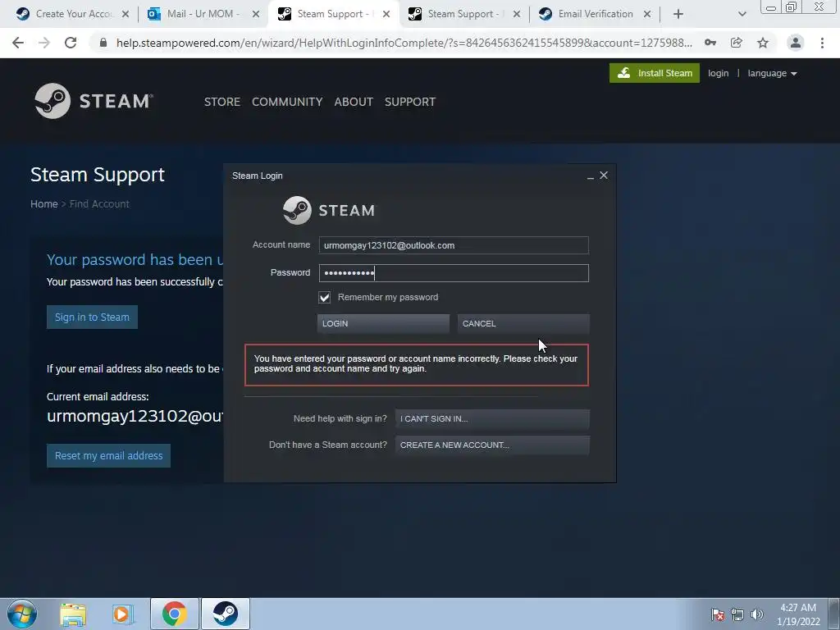Image resolution: width=840 pixels, height=630 pixels.
Task: Reload the page with the refresh icon
Action: (x=71, y=43)
